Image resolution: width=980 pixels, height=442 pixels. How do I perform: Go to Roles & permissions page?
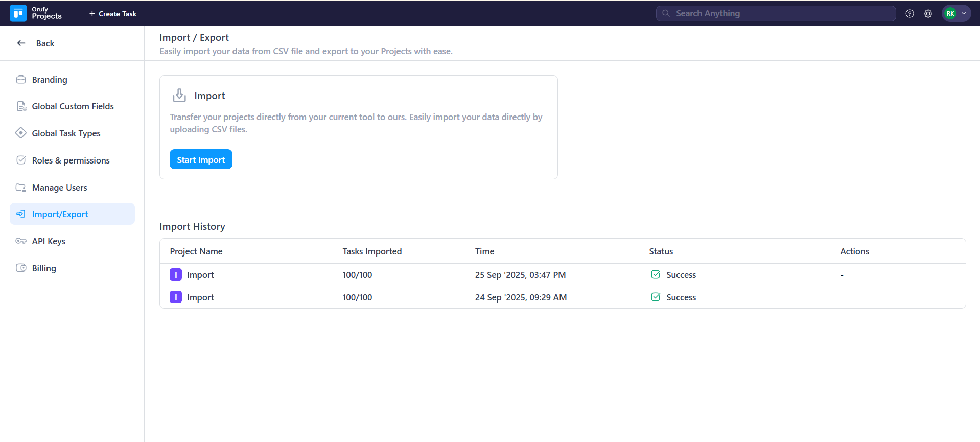click(71, 160)
